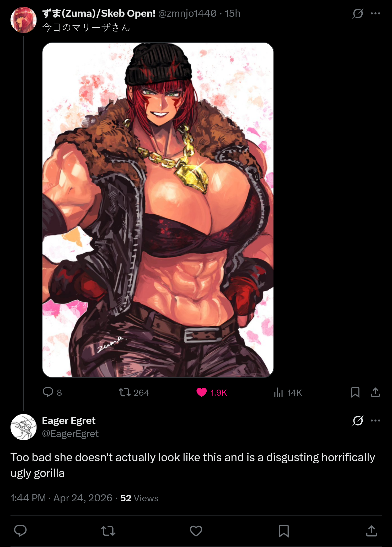Reply to Eager Egret's post
This screenshot has height=547, width=392.
(20, 530)
